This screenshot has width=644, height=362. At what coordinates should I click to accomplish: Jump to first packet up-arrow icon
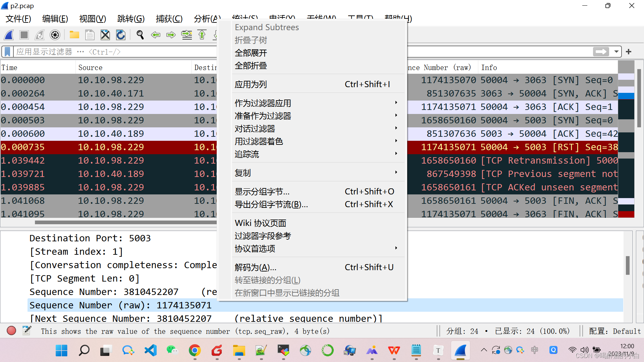(202, 35)
